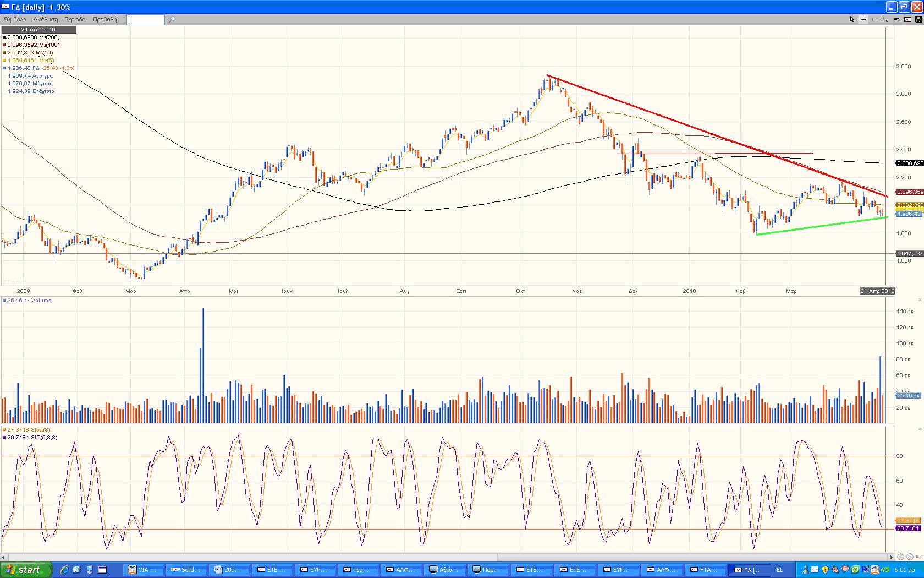Open the Σύμβολα menu
The image size is (924, 578).
[x=15, y=19]
